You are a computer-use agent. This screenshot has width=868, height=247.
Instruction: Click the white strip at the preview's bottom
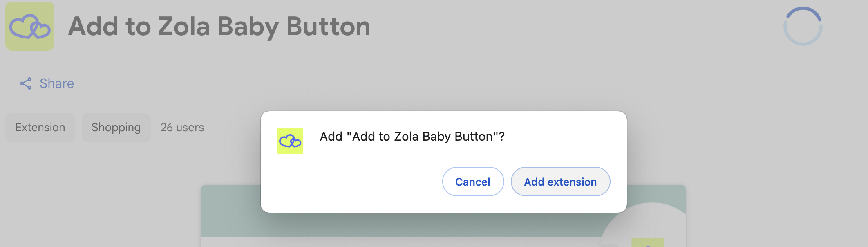368,242
